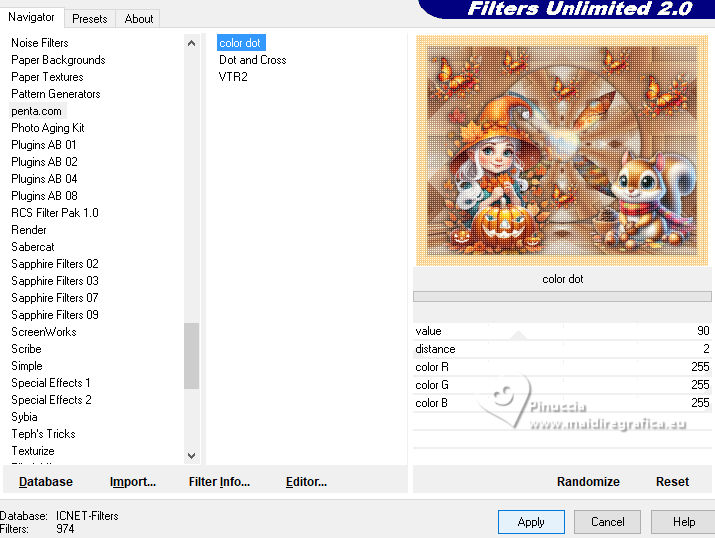Select the Special Effects 2 category
Screen dimensions: 715x538
pyautogui.click(x=51, y=400)
